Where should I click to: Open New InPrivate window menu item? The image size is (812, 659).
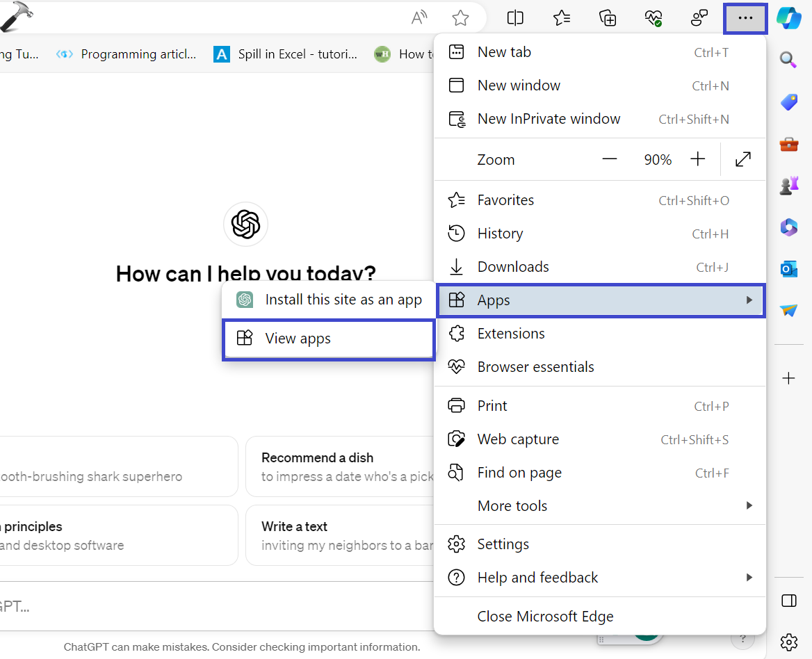tap(549, 119)
